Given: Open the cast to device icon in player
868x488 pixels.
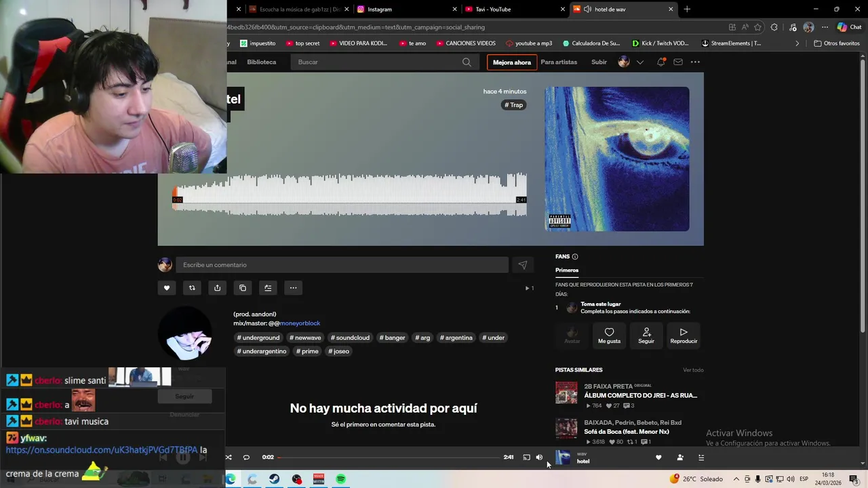Looking at the screenshot, I should [x=526, y=457].
